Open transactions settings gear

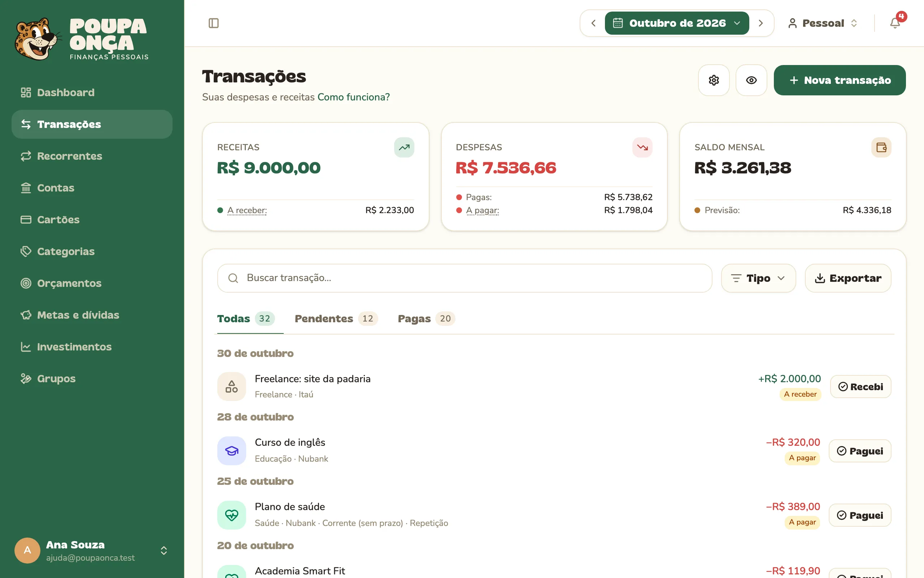714,80
